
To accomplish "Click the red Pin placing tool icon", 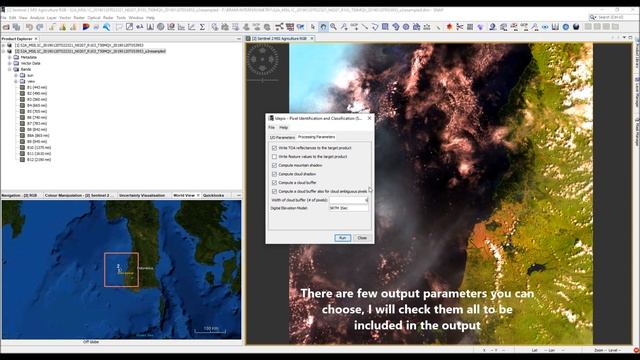I will pyautogui.click(x=449, y=27).
